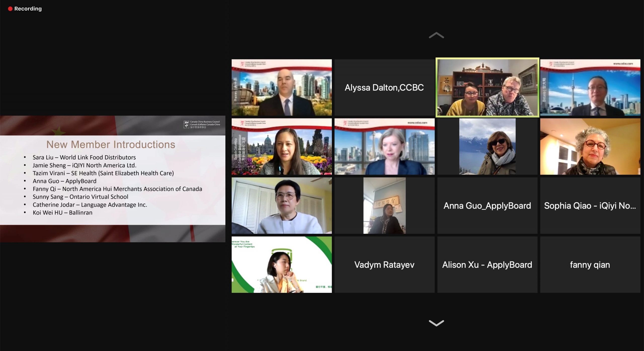Click the video with British Columbia background

281,147
